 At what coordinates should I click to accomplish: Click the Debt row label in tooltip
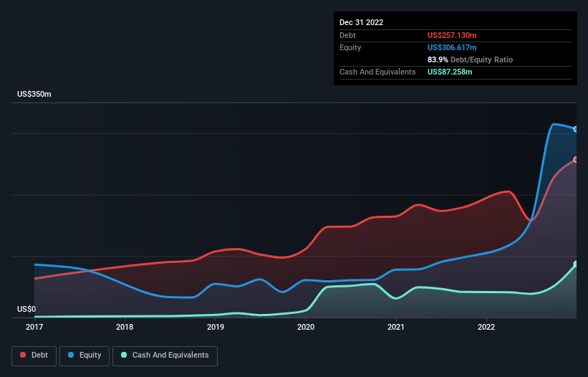347,35
